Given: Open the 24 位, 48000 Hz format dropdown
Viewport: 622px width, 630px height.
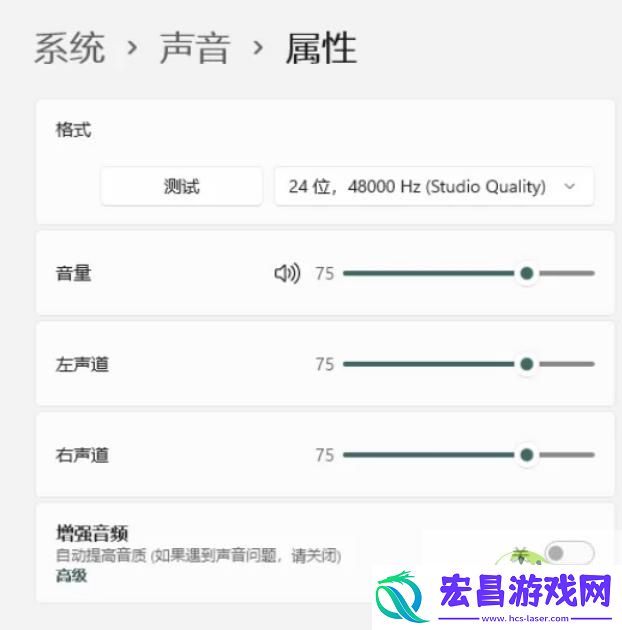Looking at the screenshot, I should pyautogui.click(x=434, y=186).
